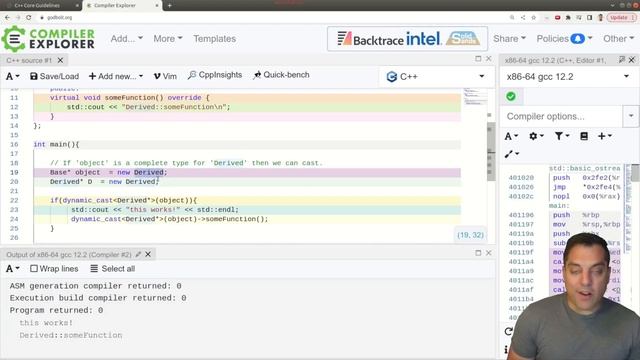Click line number 19 in the gutter
Screen dimensions: 640x360
pos(14,172)
